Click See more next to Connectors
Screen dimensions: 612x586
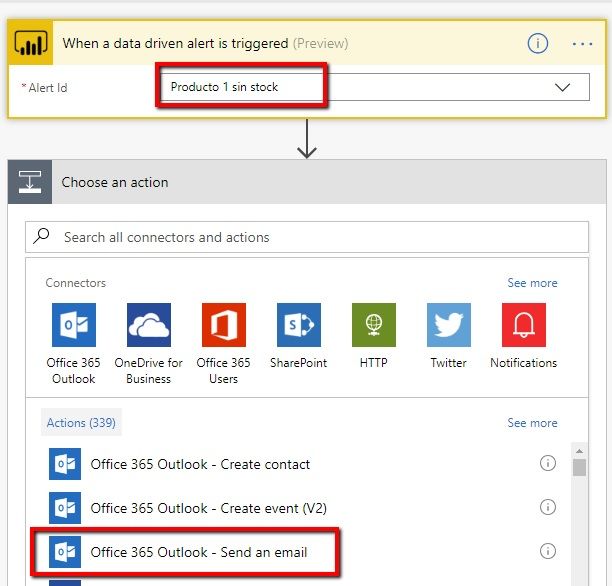coord(532,283)
